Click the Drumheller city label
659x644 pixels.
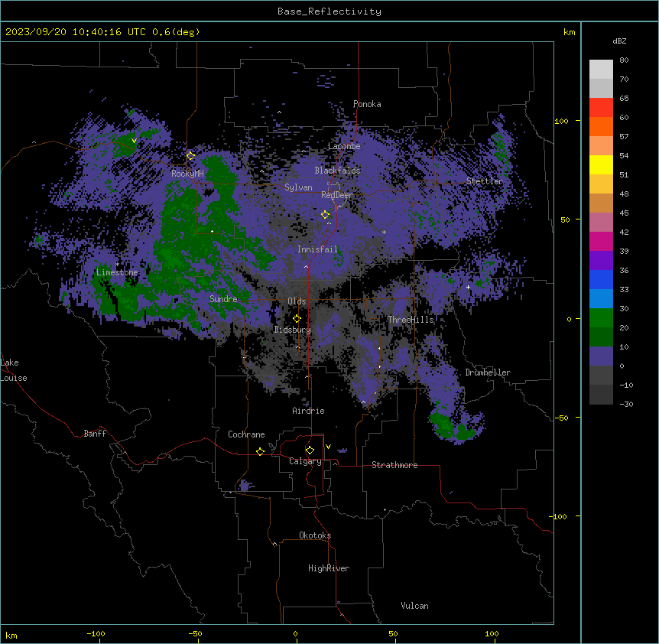pyautogui.click(x=488, y=372)
